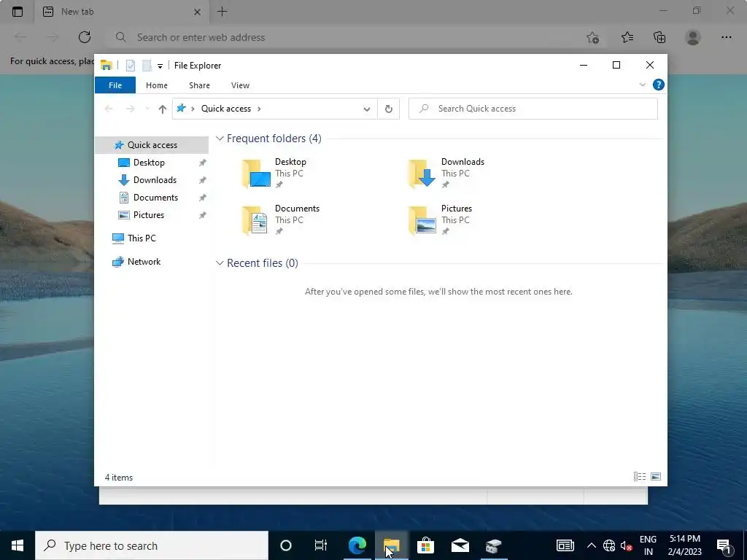Select Documents in the navigation pane
The image size is (747, 560).
pyautogui.click(x=155, y=198)
